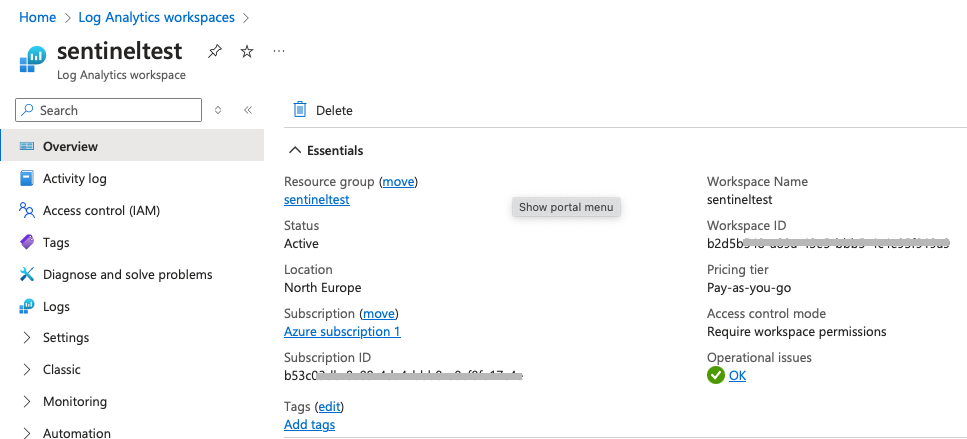
Task: Click the Delete trash can icon
Action: click(300, 110)
